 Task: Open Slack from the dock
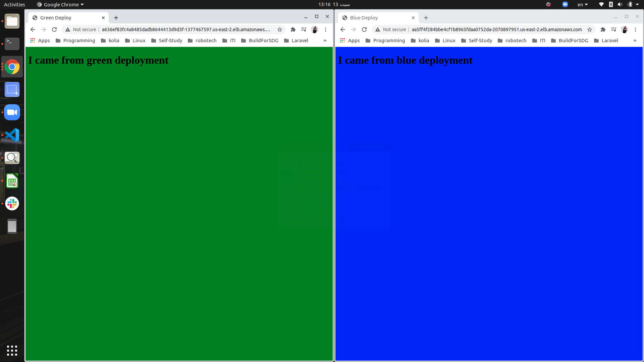(x=12, y=203)
